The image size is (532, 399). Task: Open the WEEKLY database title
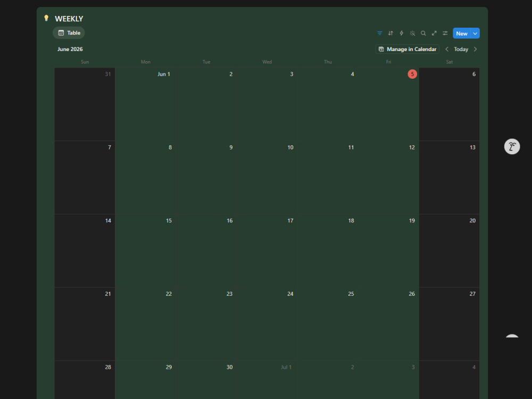tap(69, 19)
